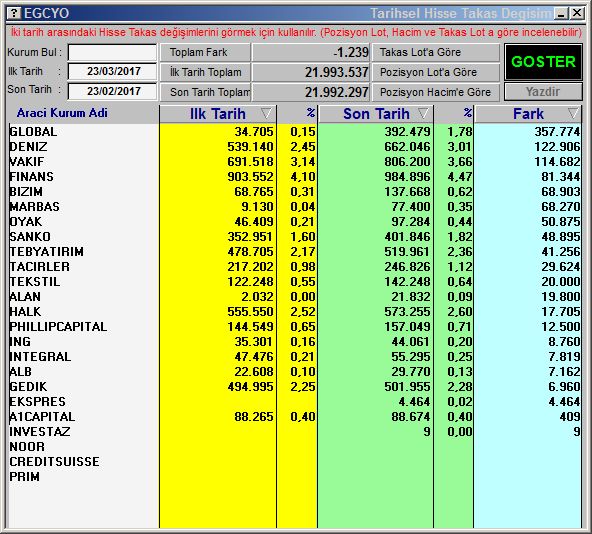Click TEKSTIL Fark value 20.000
Image resolution: width=592 pixels, height=534 pixels.
[x=561, y=281]
